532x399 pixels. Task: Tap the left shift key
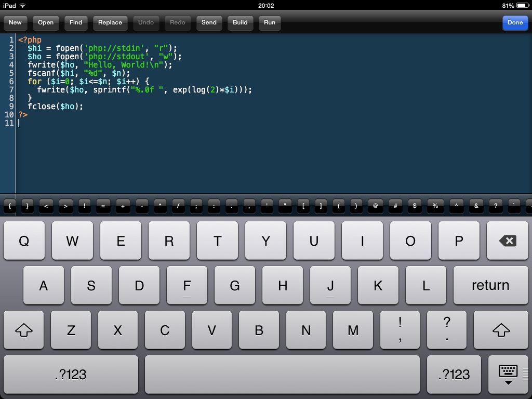24,330
